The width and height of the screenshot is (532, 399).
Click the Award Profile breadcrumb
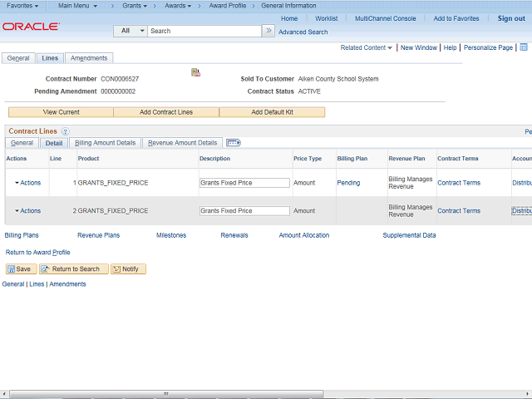tap(228, 6)
